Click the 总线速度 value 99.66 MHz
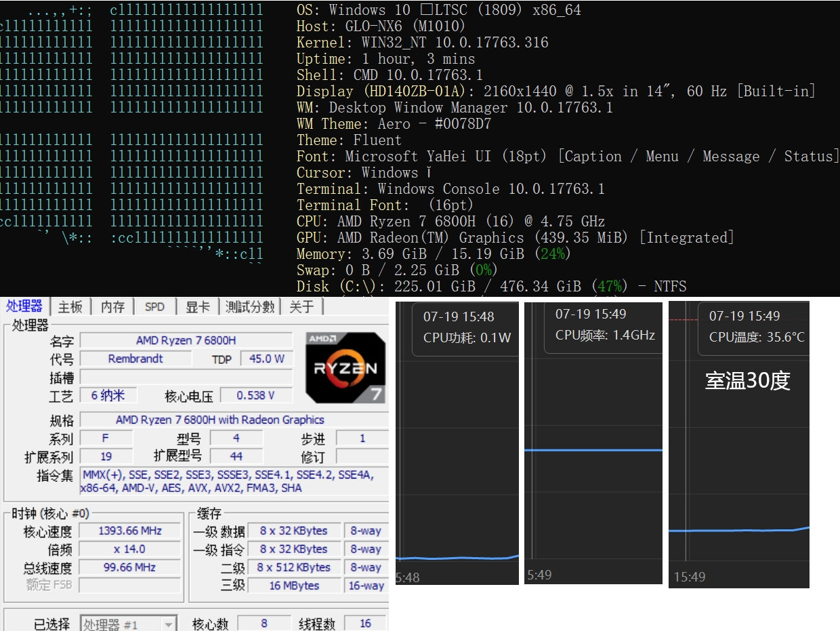Viewport: 840px width, 631px height. (x=130, y=567)
